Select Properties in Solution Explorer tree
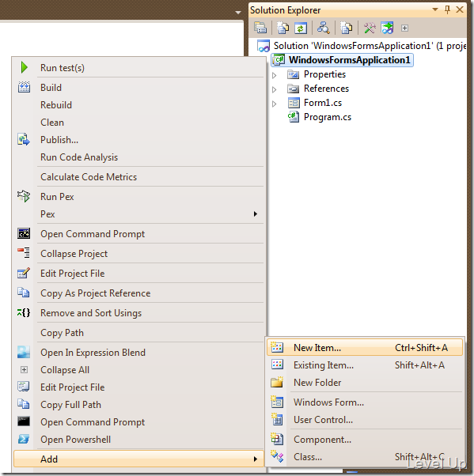This screenshot has width=474, height=476. pos(324,74)
